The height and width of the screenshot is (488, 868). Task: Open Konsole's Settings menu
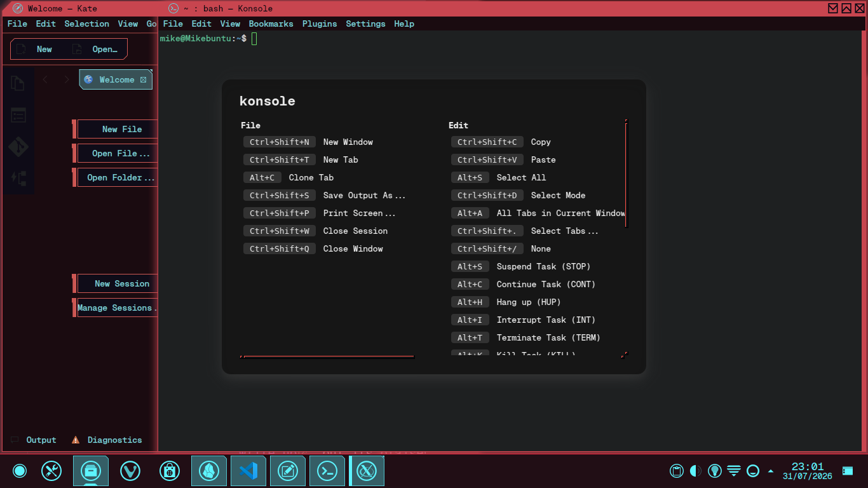(365, 24)
